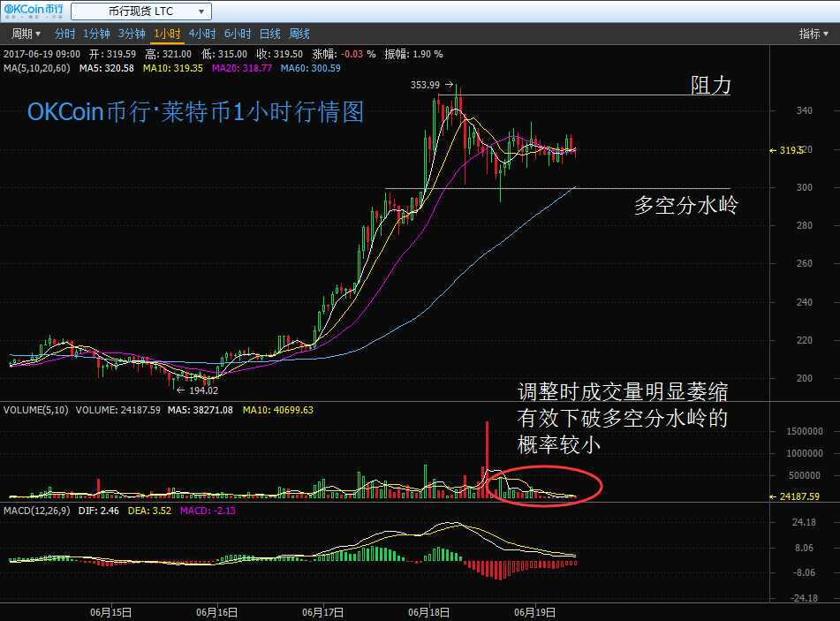Switch to 日线 daily chart
The height and width of the screenshot is (621, 840).
click(269, 34)
